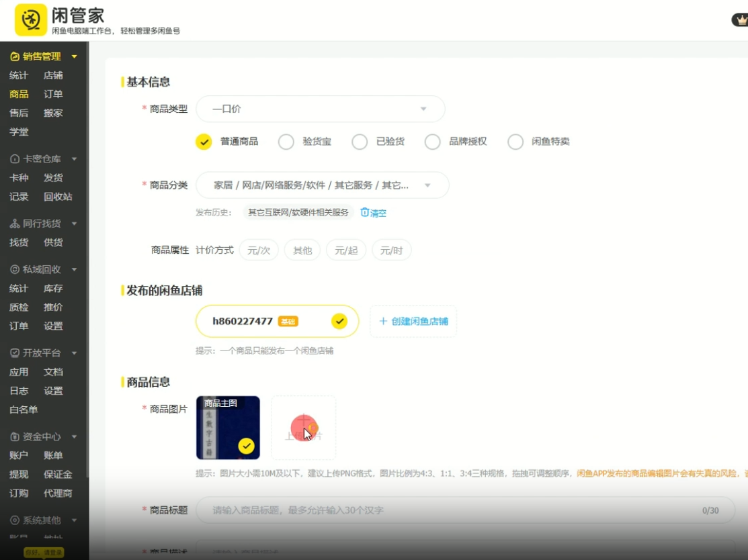Toggle the 元/时 pricing option
This screenshot has height=560, width=748.
pos(391,250)
